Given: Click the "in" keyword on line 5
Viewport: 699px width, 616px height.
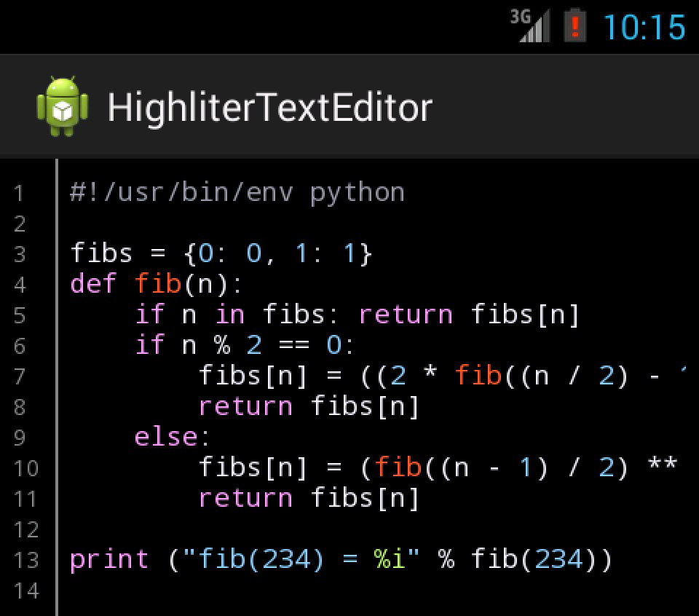Looking at the screenshot, I should click(x=230, y=315).
